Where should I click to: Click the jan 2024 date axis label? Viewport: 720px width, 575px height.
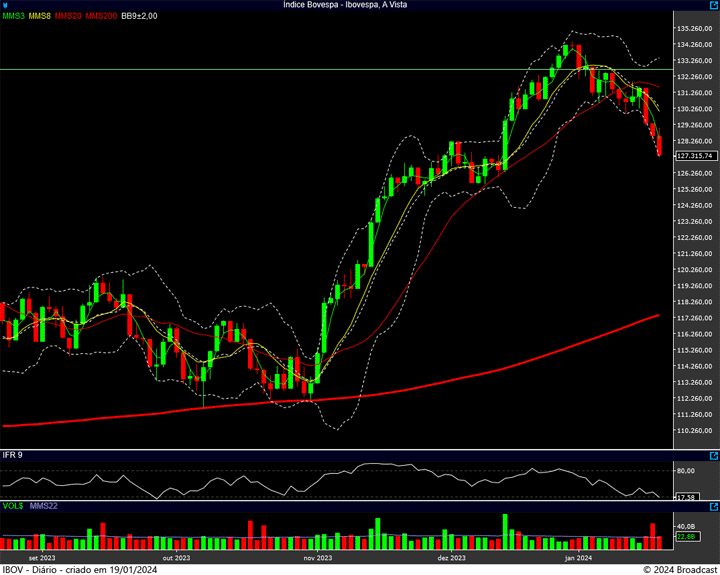(579, 557)
